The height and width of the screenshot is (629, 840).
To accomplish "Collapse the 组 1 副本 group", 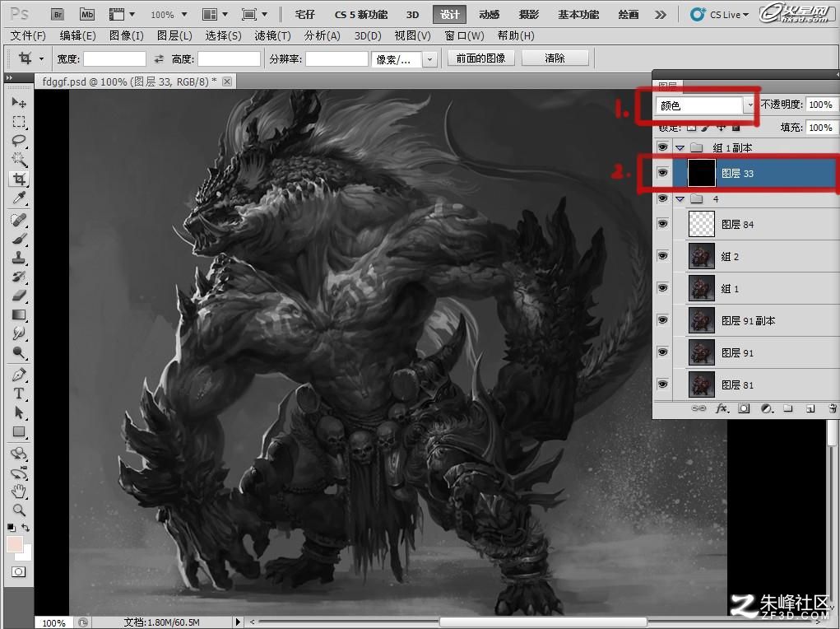I will pyautogui.click(x=680, y=147).
